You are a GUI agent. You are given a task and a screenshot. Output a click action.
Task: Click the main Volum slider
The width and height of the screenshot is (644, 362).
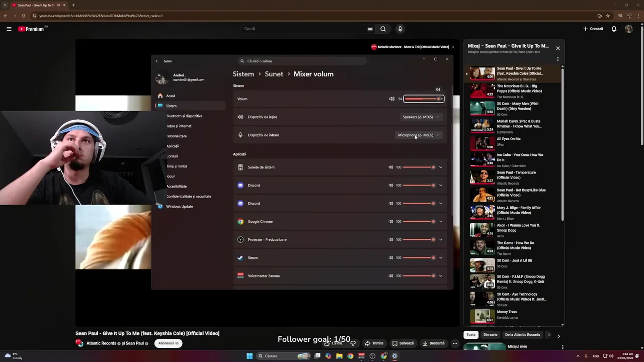pos(423,99)
